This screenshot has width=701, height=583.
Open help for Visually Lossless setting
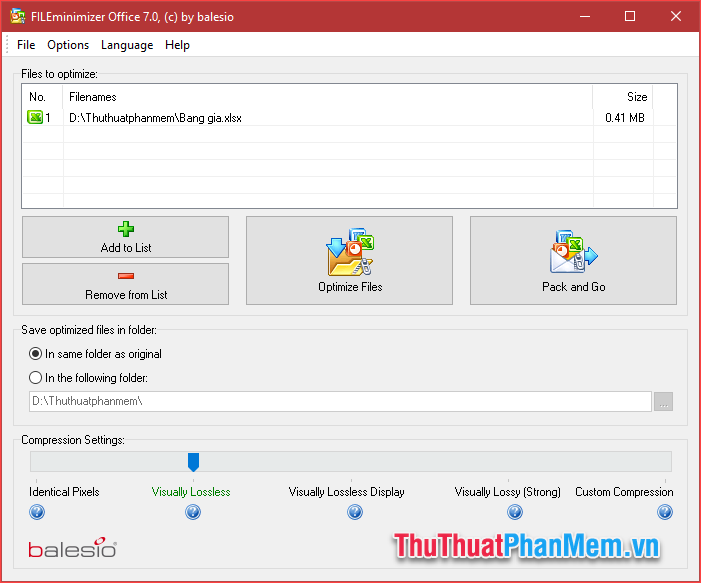[x=193, y=512]
